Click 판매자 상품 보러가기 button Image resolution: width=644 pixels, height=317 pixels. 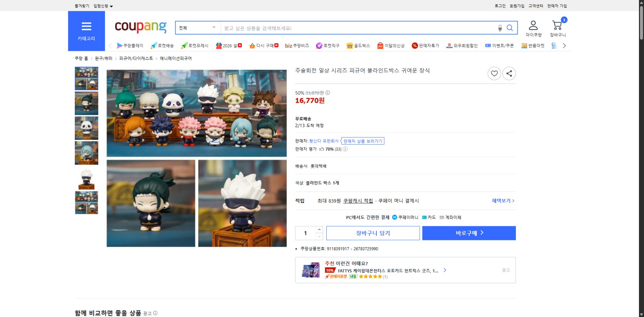[363, 141]
